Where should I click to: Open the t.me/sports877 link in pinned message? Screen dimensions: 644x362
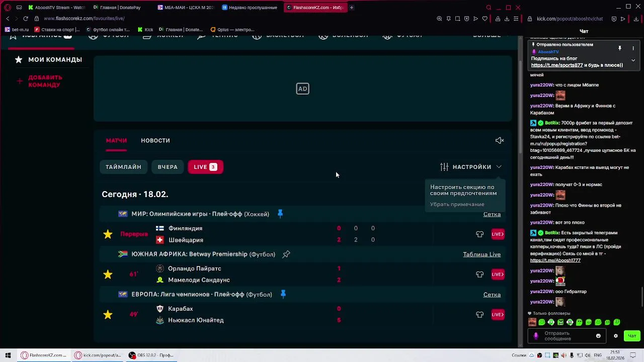557,65
